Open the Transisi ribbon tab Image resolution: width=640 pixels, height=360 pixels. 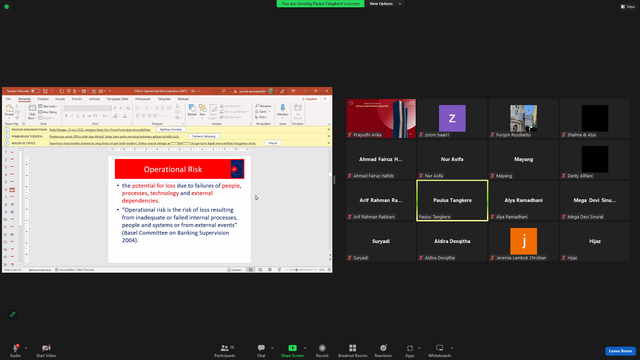77,99
